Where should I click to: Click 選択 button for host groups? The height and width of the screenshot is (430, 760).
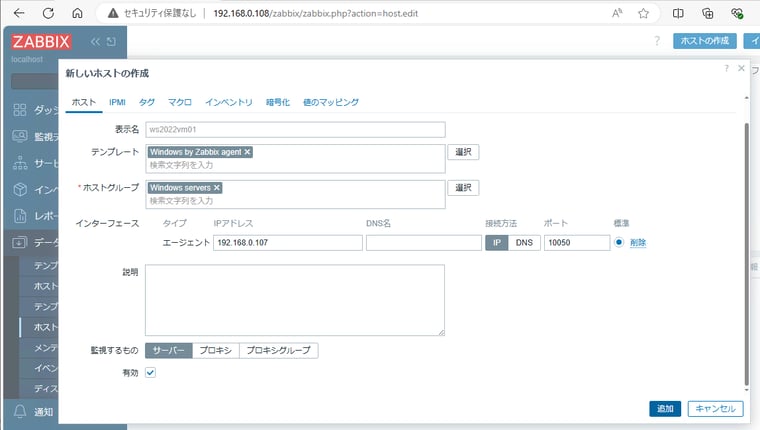(463, 188)
